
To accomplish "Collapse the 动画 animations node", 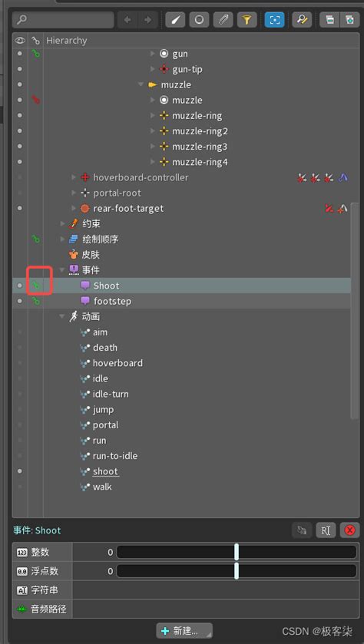I will 62,317.
